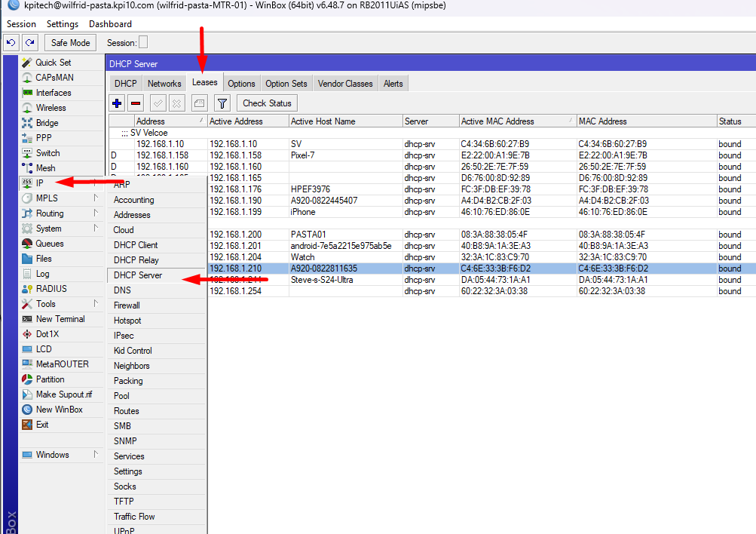This screenshot has width=756, height=534.
Task: Switch to the Networks tab
Action: [x=164, y=84]
